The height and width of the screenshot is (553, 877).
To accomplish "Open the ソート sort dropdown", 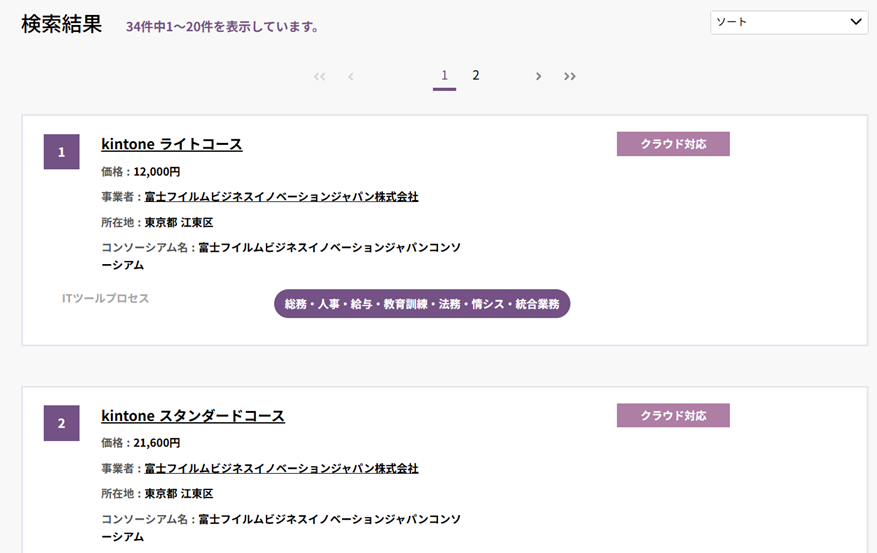I will point(788,22).
